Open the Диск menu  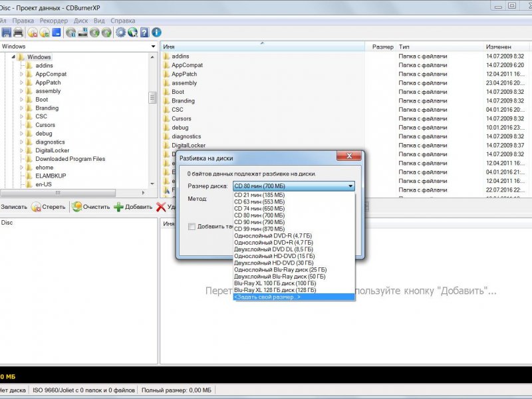(x=80, y=21)
